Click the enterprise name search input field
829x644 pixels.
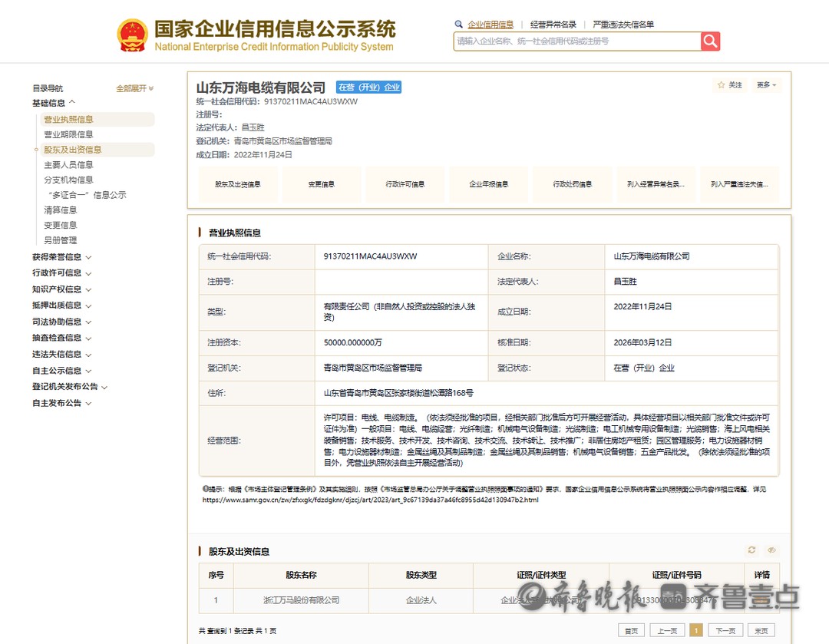point(576,41)
